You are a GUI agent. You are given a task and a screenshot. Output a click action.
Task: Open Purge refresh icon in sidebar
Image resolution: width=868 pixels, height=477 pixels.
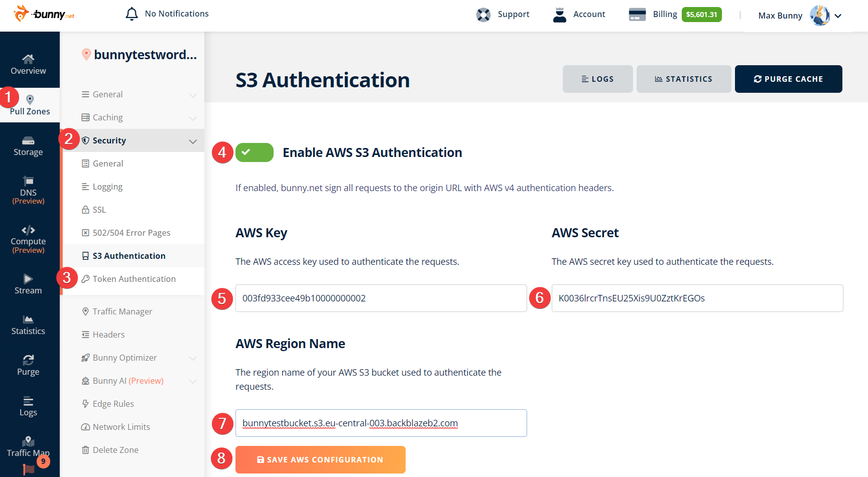[28, 360]
